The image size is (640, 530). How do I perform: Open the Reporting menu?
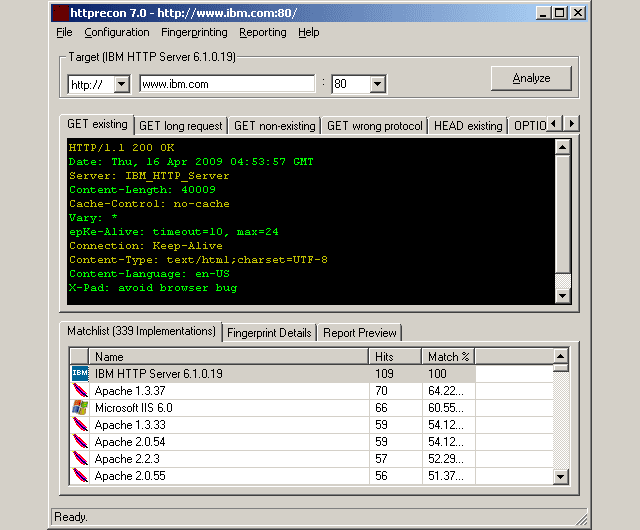[262, 32]
